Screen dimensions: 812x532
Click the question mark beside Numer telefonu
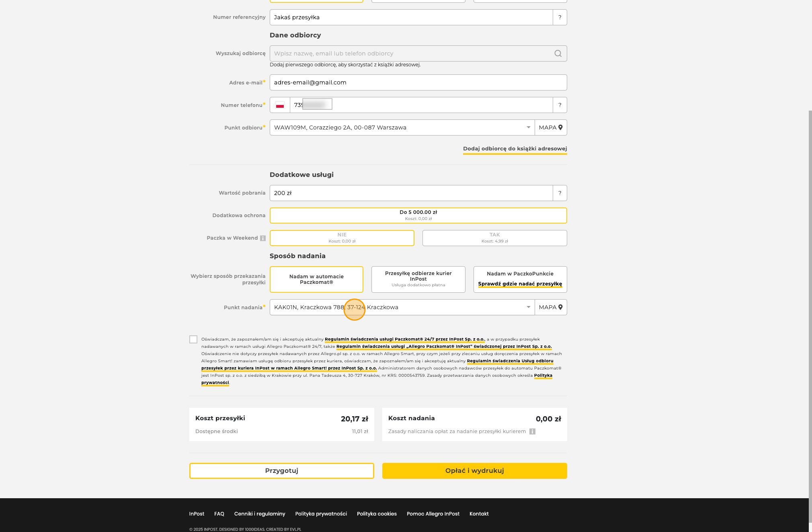(560, 105)
